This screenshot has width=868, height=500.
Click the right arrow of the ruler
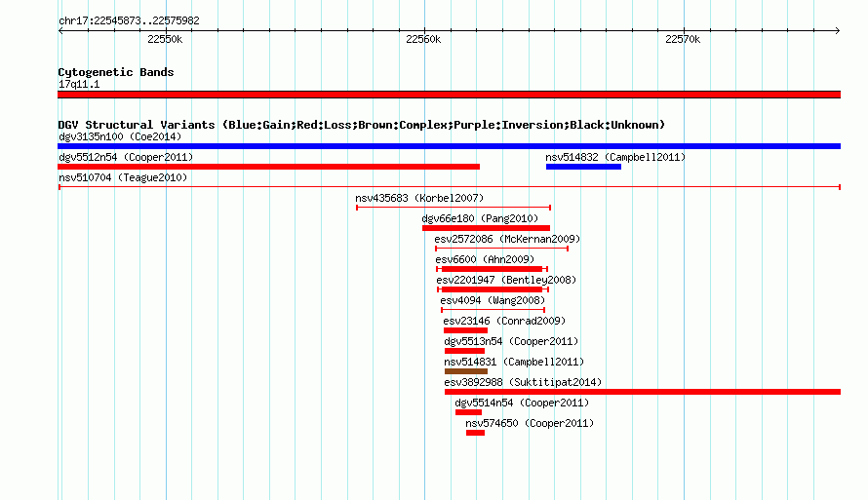[838, 31]
